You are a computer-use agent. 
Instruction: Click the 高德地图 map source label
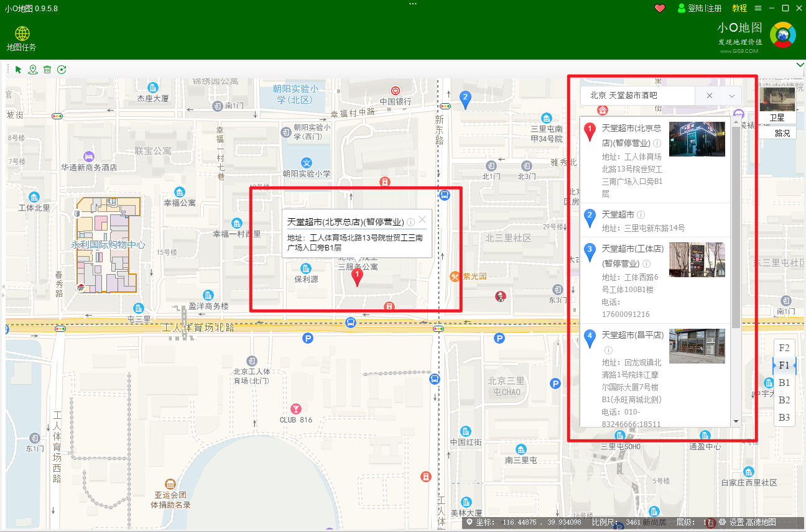[x=761, y=522]
